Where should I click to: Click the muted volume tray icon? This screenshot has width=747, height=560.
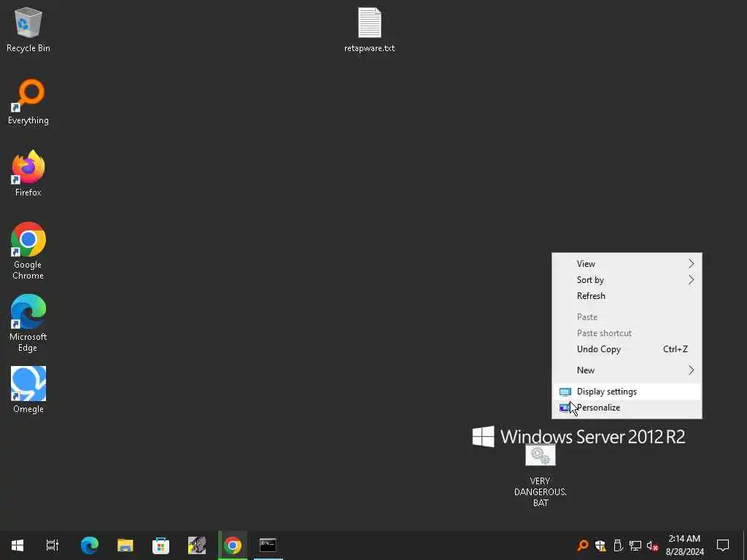coord(652,545)
